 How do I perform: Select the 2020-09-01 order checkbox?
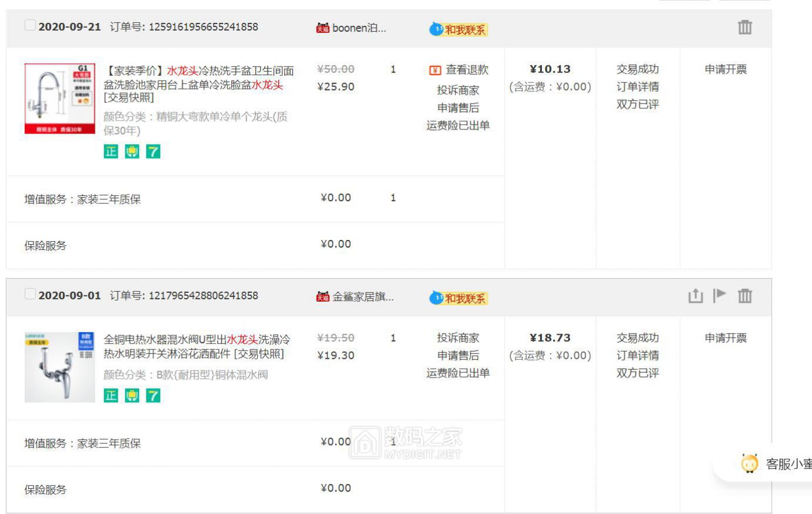[30, 294]
